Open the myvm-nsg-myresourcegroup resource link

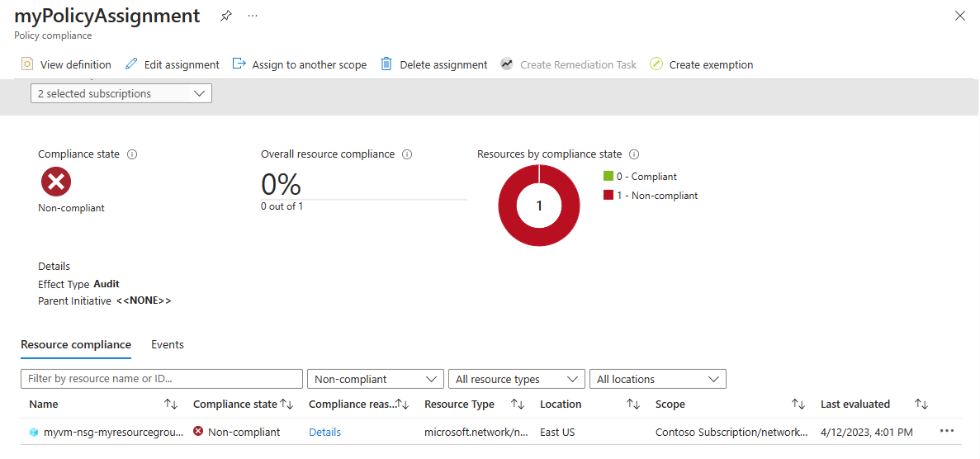click(113, 432)
